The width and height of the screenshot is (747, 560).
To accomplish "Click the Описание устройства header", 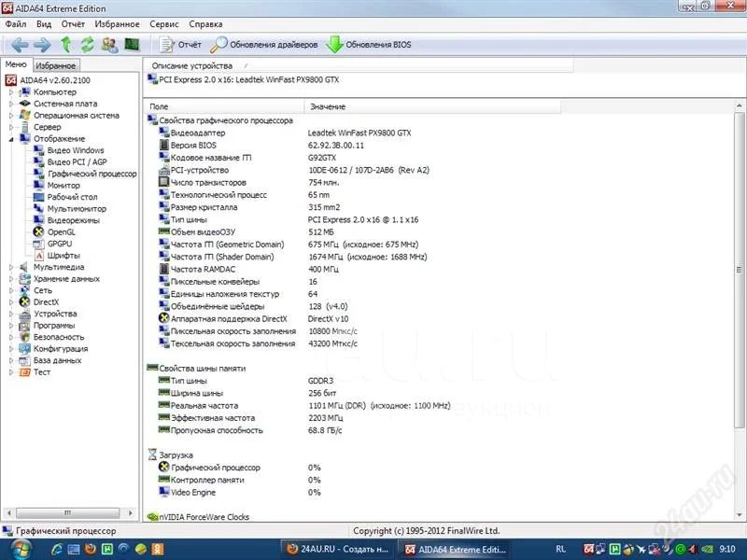I will [359, 65].
